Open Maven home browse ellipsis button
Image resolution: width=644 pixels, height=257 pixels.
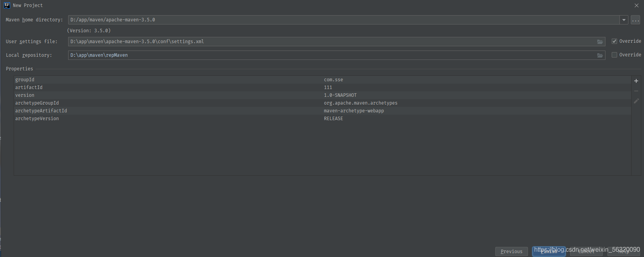point(635,20)
